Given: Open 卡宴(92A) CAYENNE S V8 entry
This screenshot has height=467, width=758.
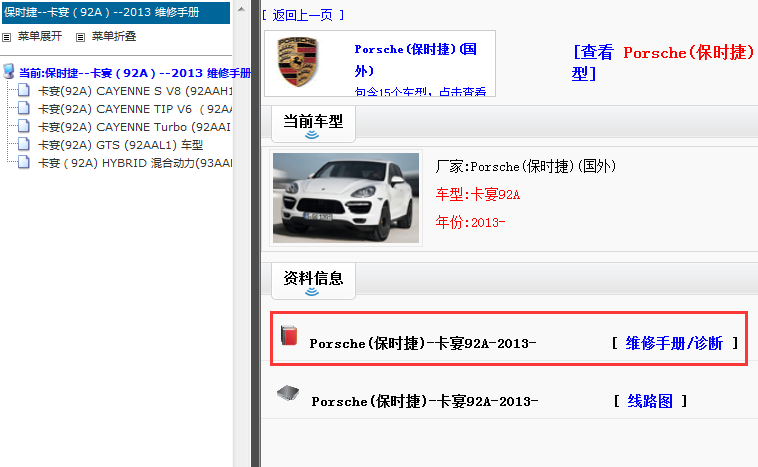Looking at the screenshot, I should [x=135, y=91].
